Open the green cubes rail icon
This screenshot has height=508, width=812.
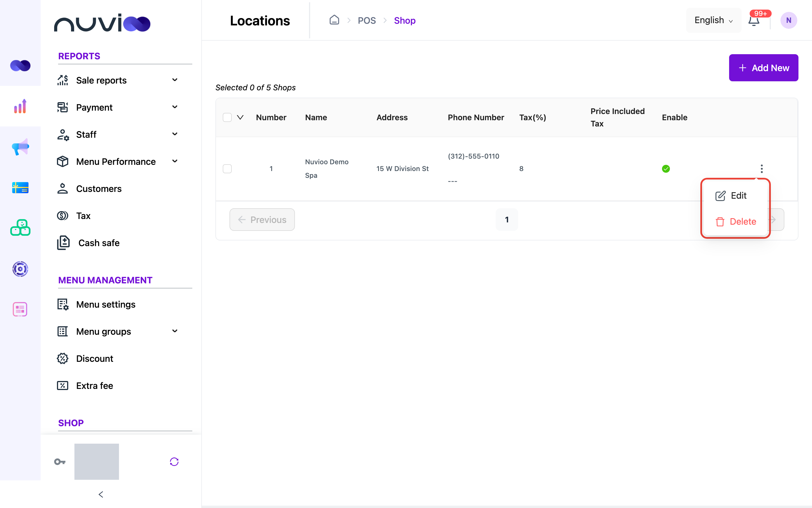[x=20, y=228]
